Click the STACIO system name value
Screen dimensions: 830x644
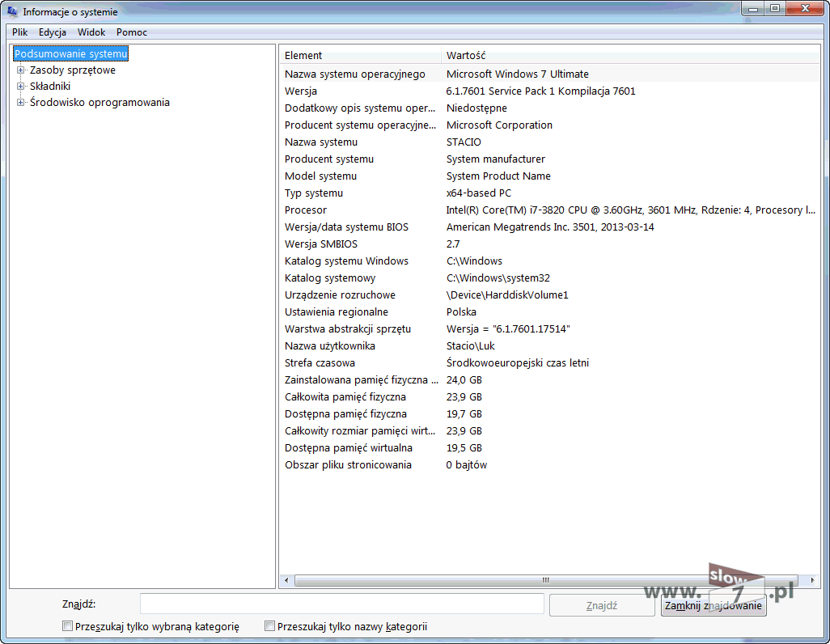pos(464,142)
